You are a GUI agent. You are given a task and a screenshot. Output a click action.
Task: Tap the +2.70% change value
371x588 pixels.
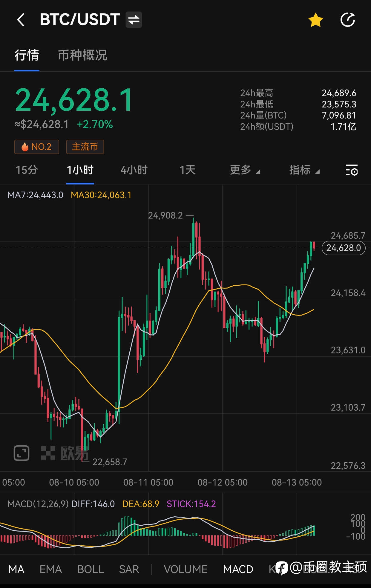(95, 124)
